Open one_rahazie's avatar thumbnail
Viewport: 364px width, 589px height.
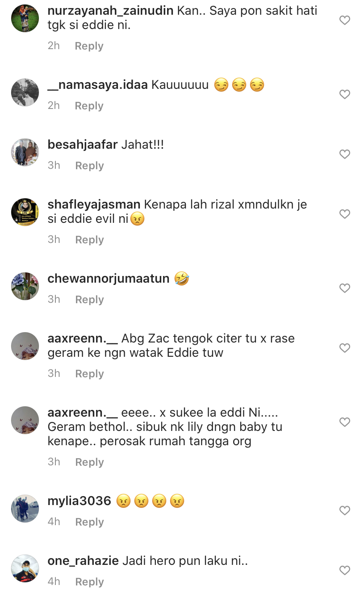25,568
